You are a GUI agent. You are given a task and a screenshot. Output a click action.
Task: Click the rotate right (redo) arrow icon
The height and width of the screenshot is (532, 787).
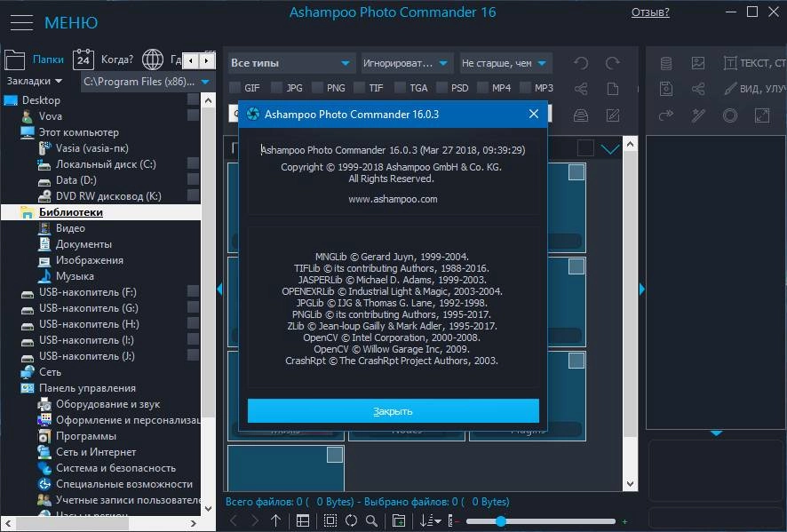(x=612, y=63)
